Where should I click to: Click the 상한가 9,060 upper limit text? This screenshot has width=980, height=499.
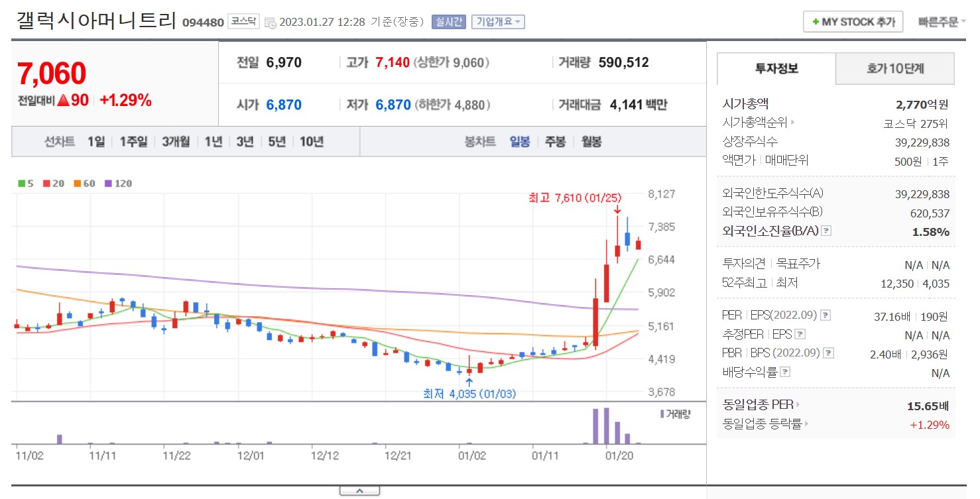[x=452, y=62]
